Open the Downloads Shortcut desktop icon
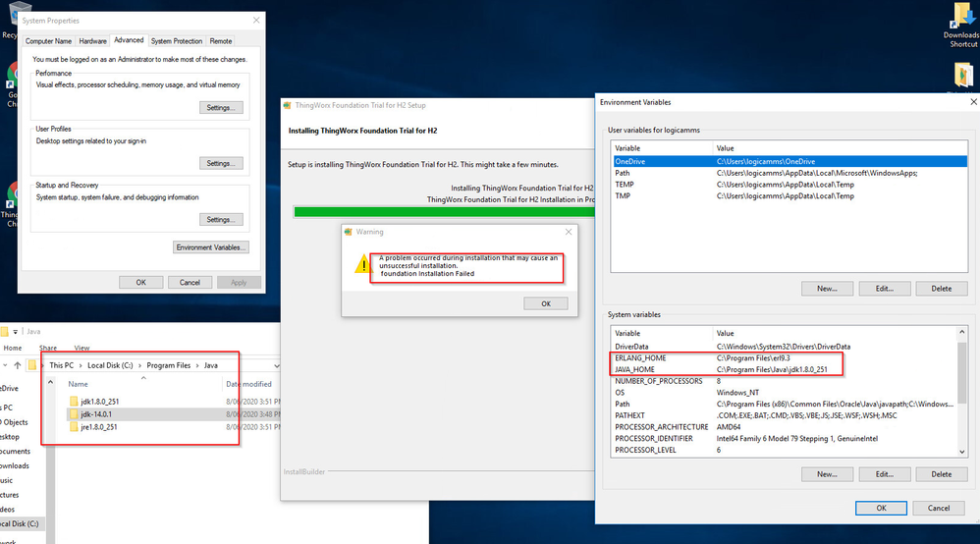This screenshot has height=544, width=980. [962, 25]
